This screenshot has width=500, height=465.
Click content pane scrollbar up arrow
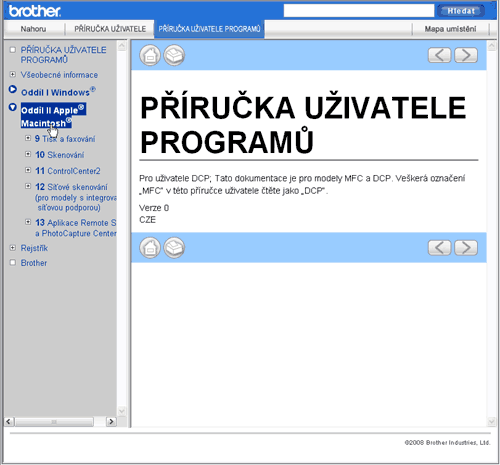click(x=492, y=46)
